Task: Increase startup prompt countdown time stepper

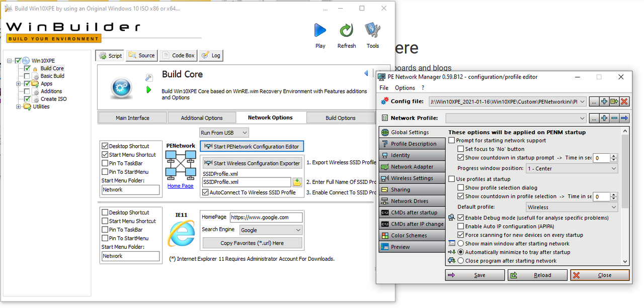Action: [614, 156]
